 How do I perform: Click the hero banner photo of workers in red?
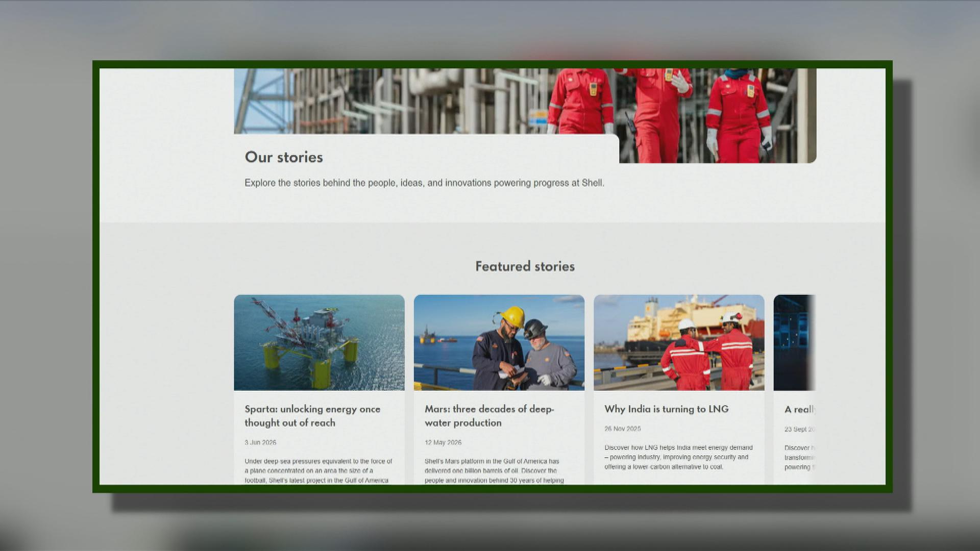(x=525, y=101)
